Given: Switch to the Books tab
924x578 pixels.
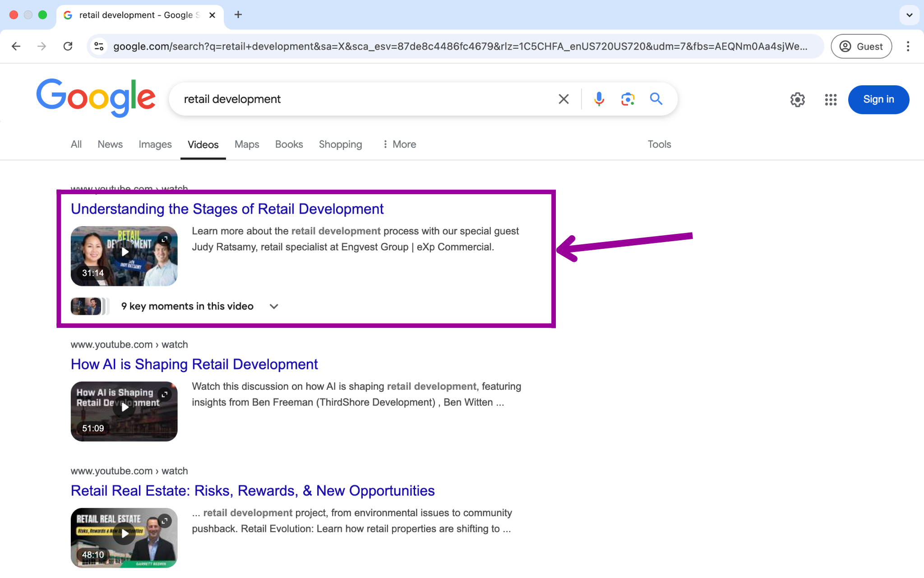Looking at the screenshot, I should click(x=289, y=144).
